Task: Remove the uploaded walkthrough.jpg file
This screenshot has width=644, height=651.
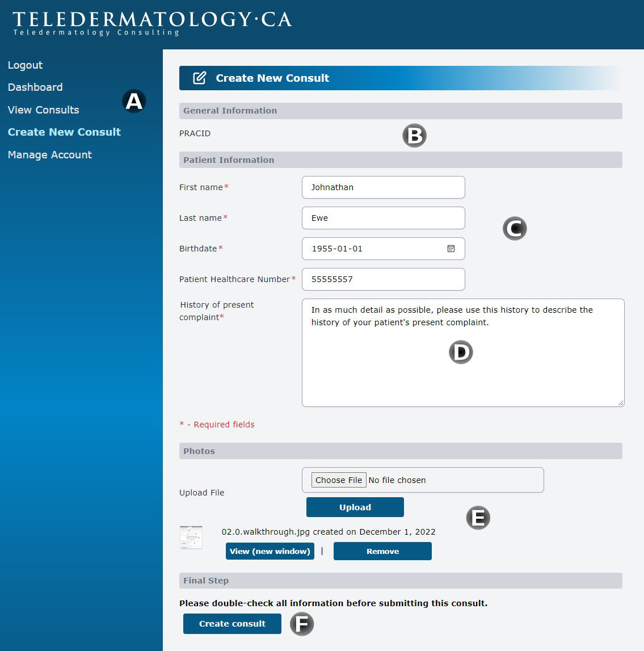Action: coord(382,551)
